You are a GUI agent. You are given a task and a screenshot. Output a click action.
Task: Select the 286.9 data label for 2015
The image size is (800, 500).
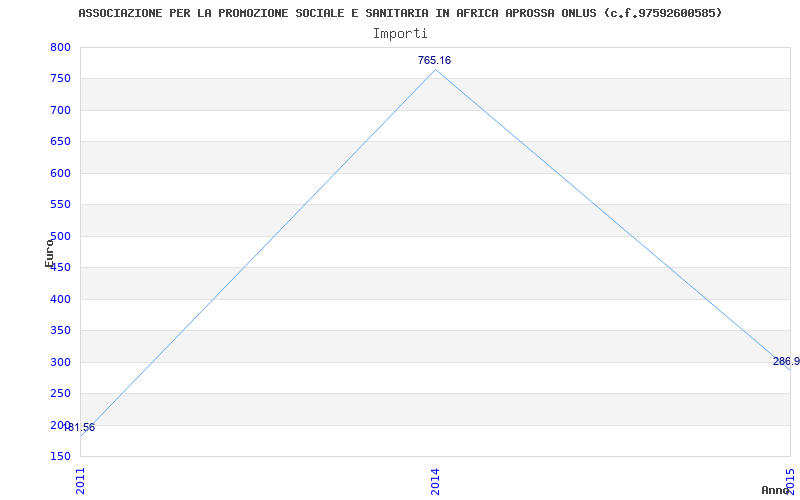786,362
